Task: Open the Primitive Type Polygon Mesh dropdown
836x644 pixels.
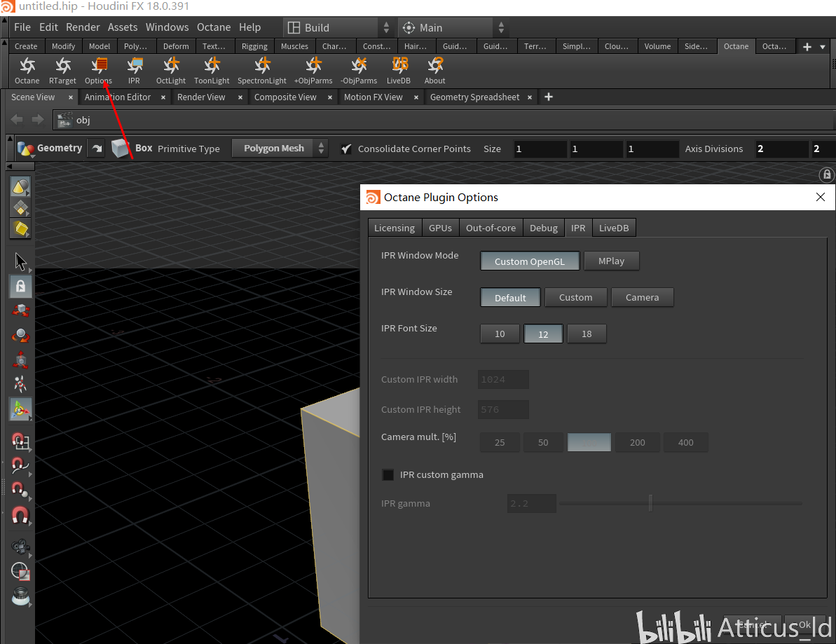Action: [280, 149]
